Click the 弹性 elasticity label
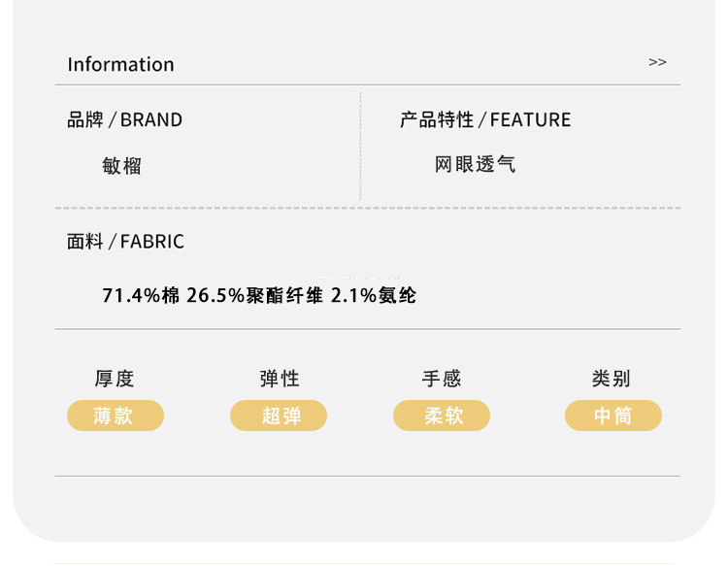The height and width of the screenshot is (566, 728). [x=279, y=379]
